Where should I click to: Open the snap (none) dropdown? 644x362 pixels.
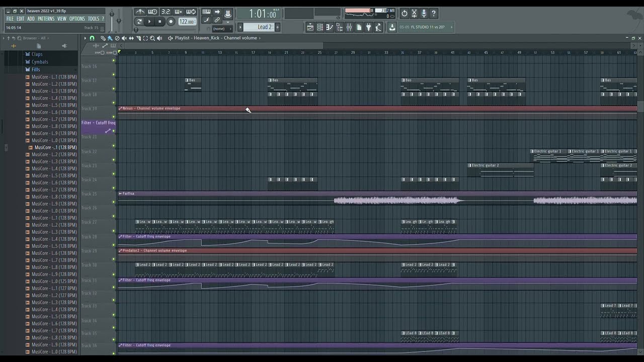point(222,29)
